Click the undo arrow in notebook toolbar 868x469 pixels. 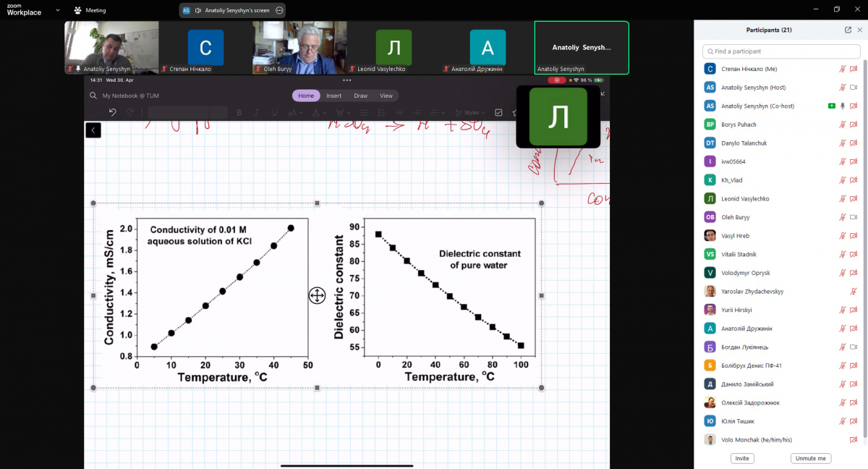click(112, 112)
